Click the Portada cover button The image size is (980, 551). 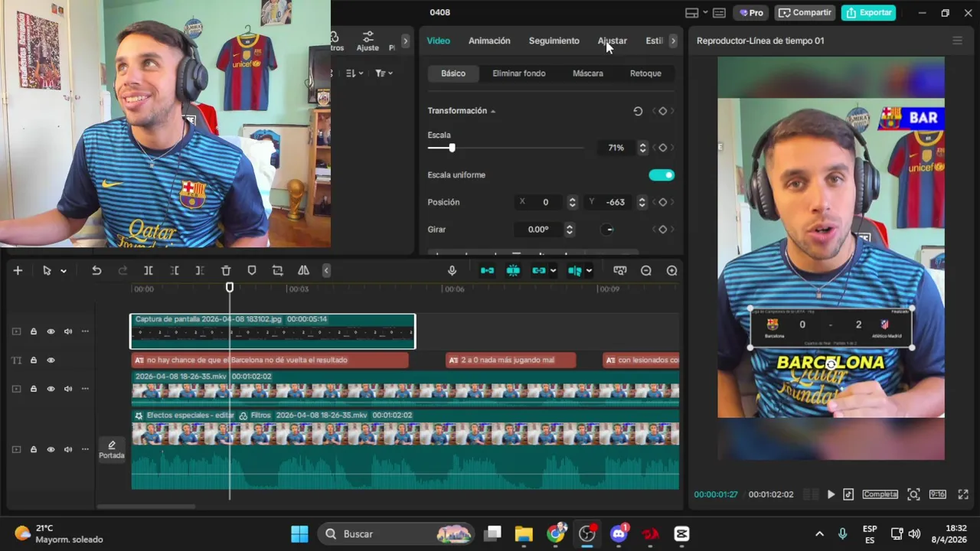pos(112,449)
